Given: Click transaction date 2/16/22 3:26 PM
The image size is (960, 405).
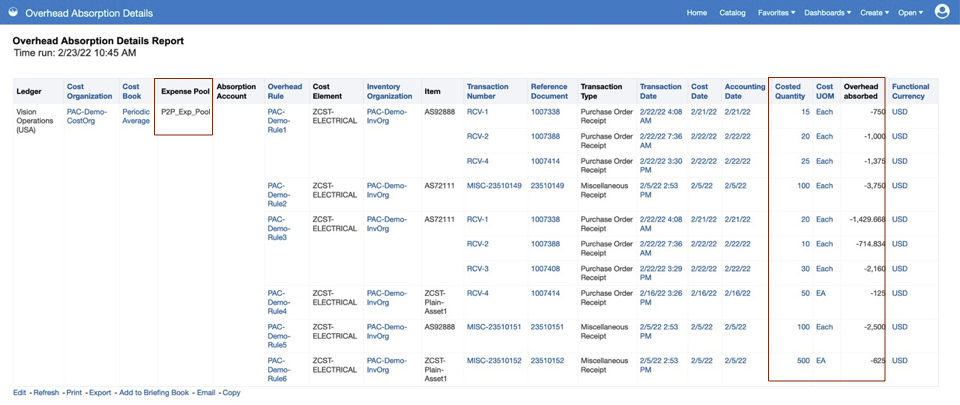Looking at the screenshot, I should pos(660,298).
